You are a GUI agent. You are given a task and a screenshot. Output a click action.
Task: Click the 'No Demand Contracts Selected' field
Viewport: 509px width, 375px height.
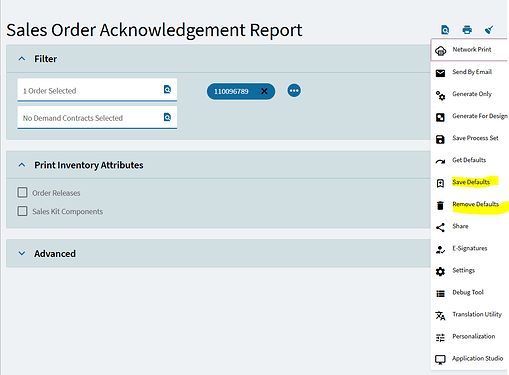tap(97, 118)
